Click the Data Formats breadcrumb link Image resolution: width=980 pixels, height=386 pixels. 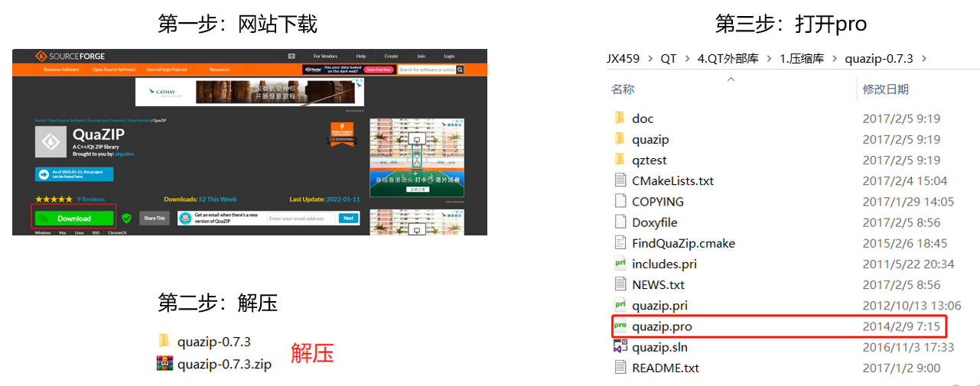[x=138, y=121]
